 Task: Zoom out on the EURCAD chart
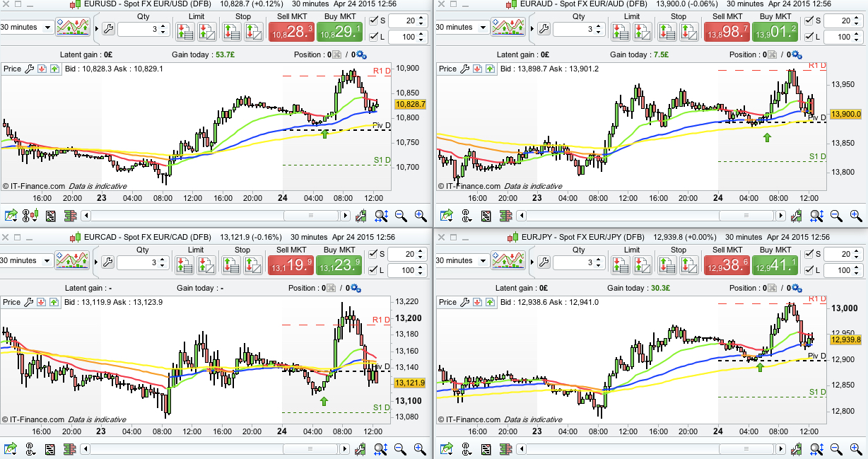(x=401, y=448)
